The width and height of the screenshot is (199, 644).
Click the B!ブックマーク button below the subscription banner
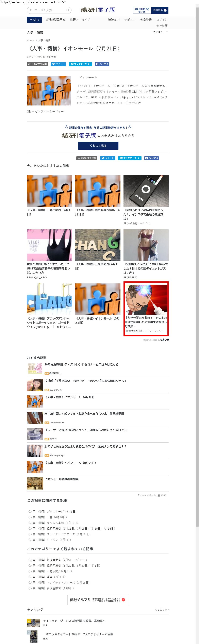[130, 158]
